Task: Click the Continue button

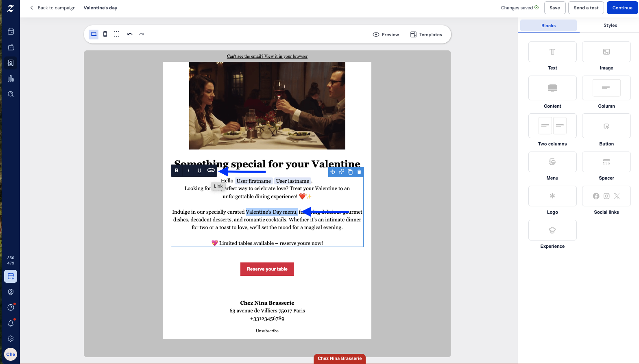Action: [622, 8]
